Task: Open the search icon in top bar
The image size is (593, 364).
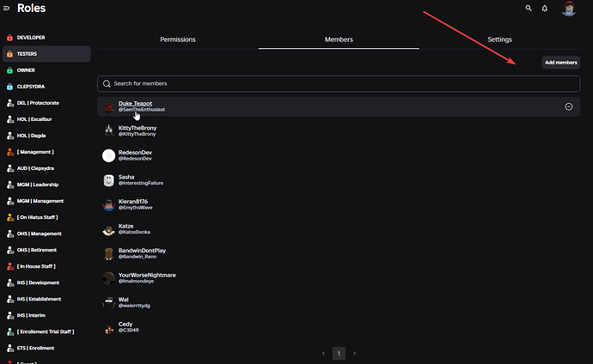Action: pyautogui.click(x=529, y=8)
